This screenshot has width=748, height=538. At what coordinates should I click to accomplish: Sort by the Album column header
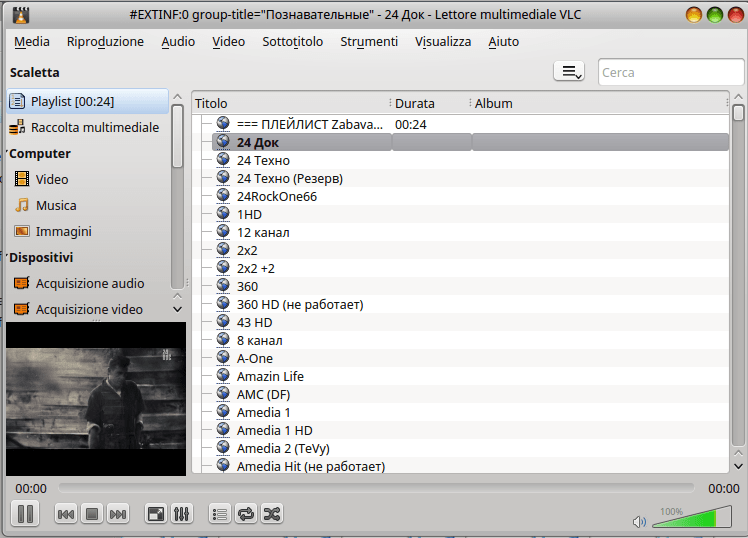(599, 103)
